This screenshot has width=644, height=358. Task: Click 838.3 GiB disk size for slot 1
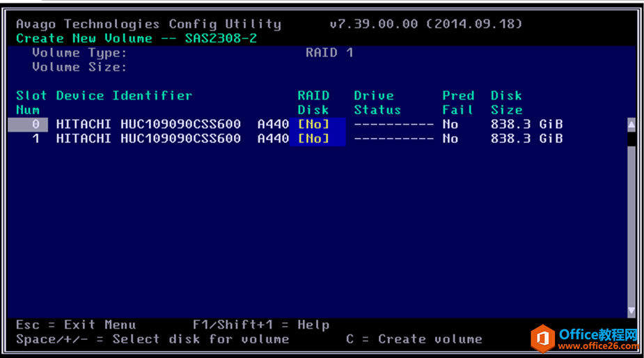tap(526, 139)
